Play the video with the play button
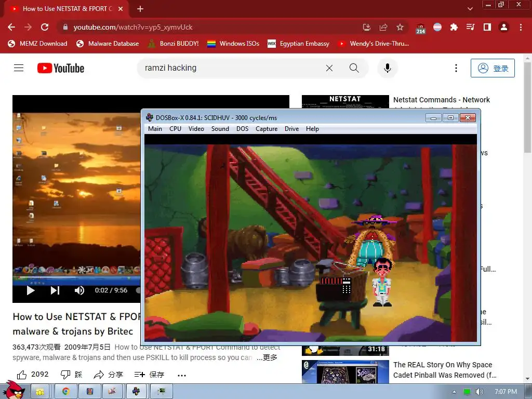This screenshot has width=532, height=399. [31, 290]
